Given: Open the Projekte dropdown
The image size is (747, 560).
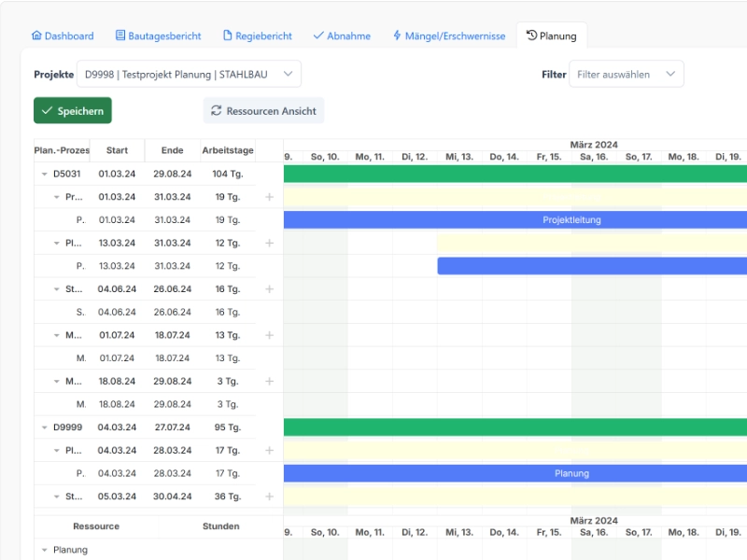Looking at the screenshot, I should tap(189, 74).
